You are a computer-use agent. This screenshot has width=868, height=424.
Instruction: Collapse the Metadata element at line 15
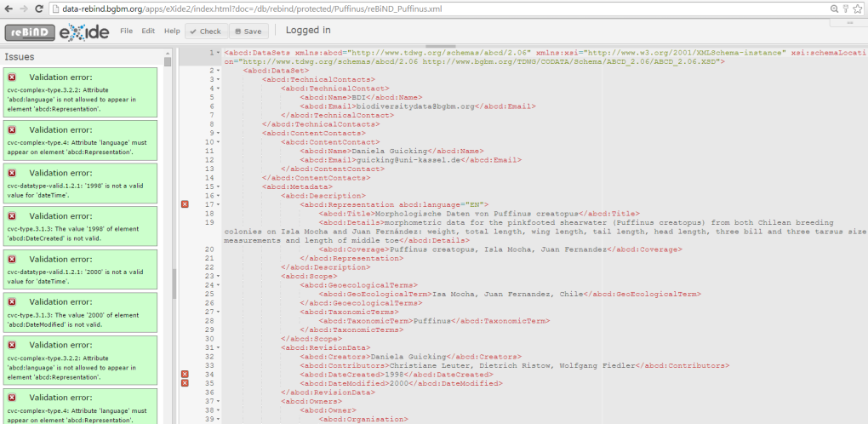pyautogui.click(x=218, y=187)
